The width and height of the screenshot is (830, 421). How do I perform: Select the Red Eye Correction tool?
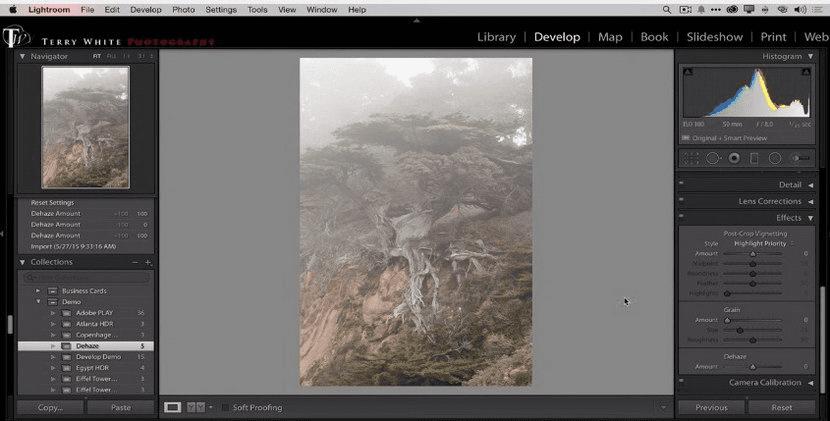(734, 158)
